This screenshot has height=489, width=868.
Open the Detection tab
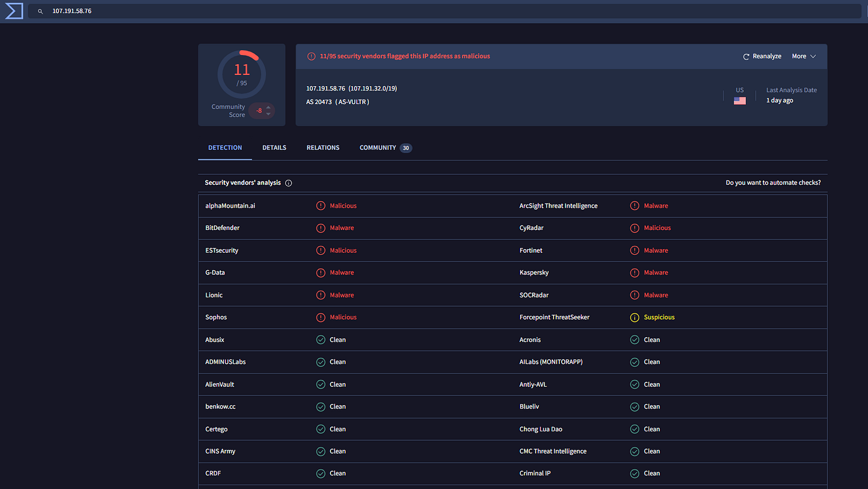(225, 148)
